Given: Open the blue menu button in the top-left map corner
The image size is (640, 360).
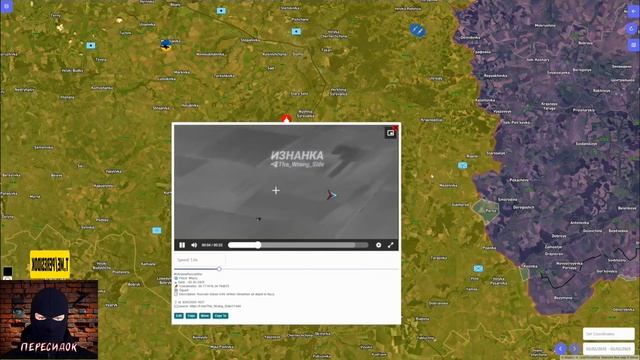Looking at the screenshot, I should [x=6, y=6].
